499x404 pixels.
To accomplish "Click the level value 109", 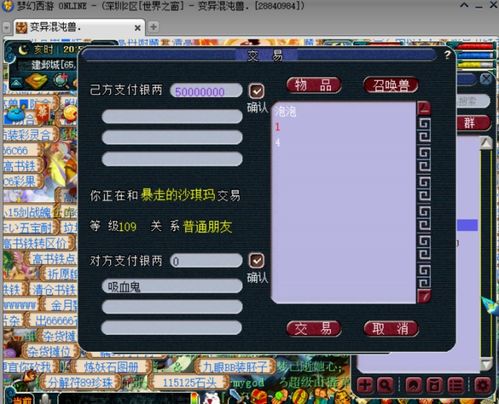I will coord(128,227).
